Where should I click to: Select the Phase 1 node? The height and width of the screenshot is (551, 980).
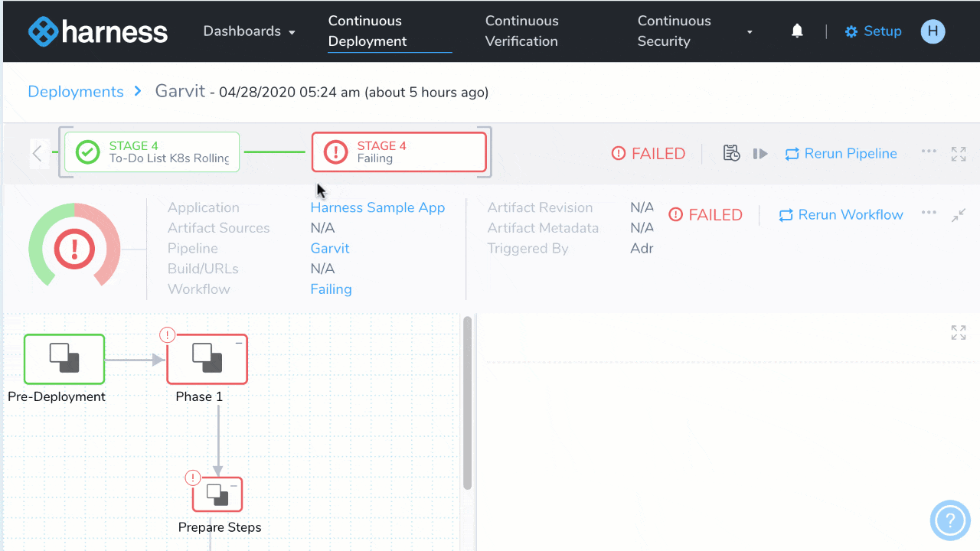click(207, 359)
